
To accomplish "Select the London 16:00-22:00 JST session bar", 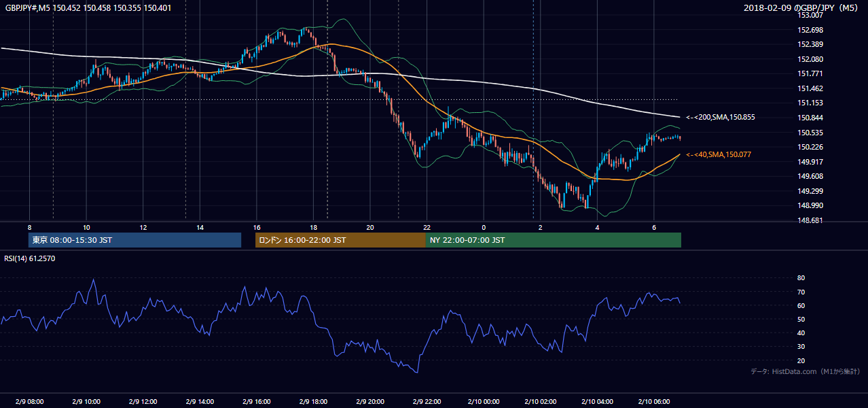I will click(340, 240).
